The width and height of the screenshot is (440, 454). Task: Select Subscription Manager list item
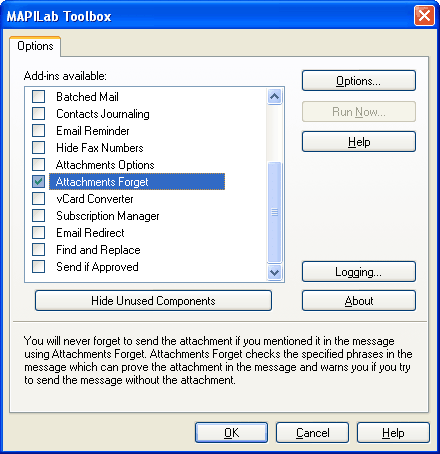pyautogui.click(x=108, y=216)
